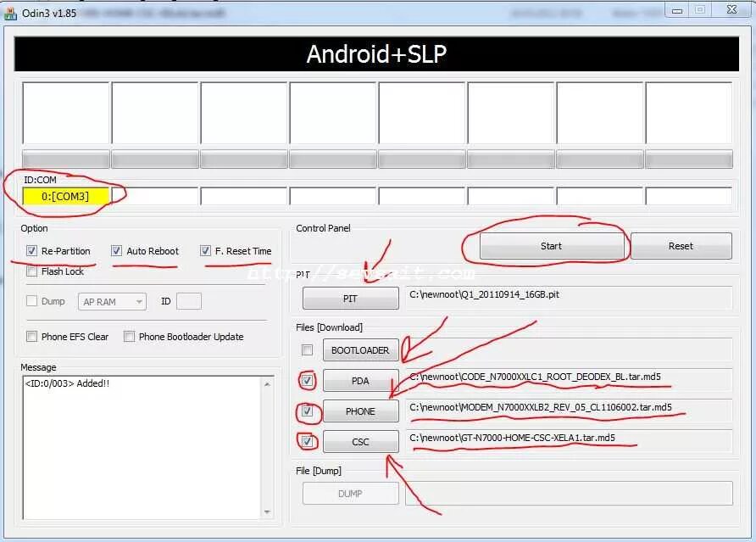Click the empty BOOTLOADER path field
Viewport: 756px width, 542px height.
point(569,350)
